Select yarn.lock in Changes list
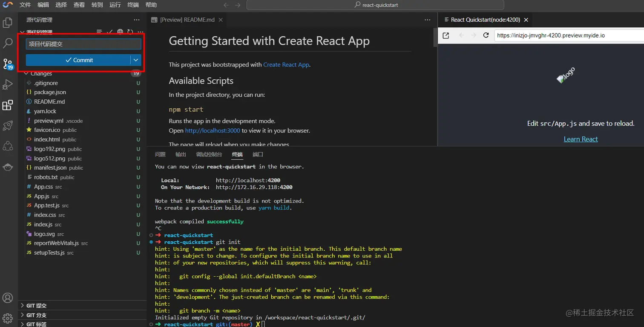This screenshot has width=644, height=327. pos(83,111)
